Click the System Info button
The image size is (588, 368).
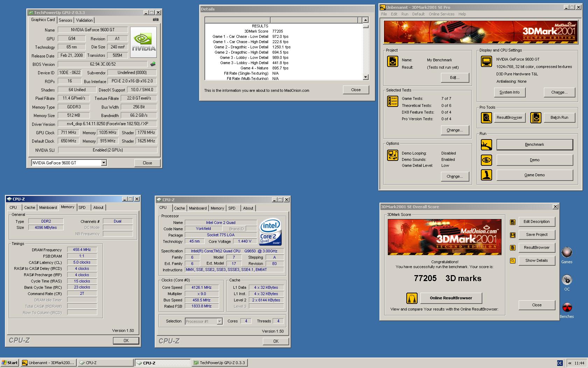pos(509,92)
